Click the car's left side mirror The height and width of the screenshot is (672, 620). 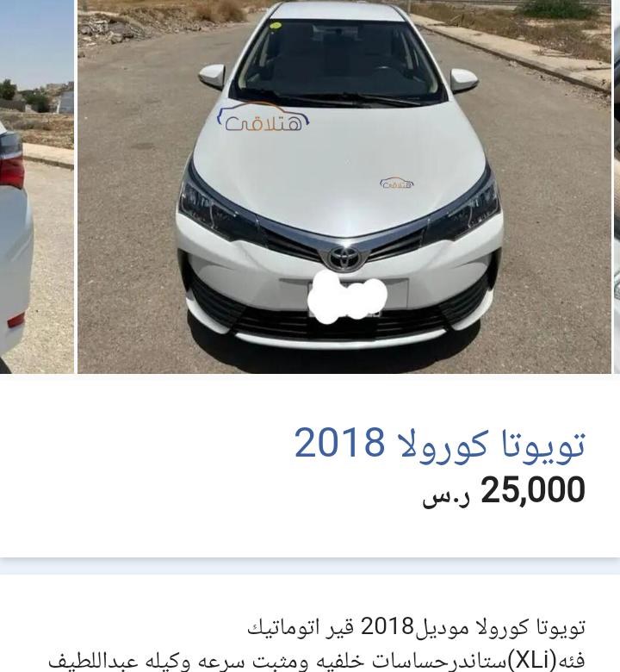pyautogui.click(x=212, y=77)
